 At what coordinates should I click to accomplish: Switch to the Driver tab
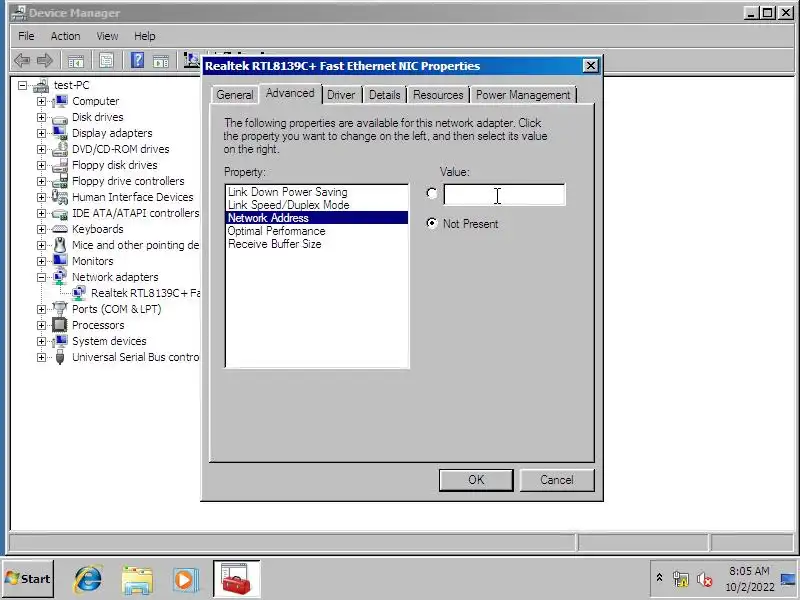[x=341, y=95]
